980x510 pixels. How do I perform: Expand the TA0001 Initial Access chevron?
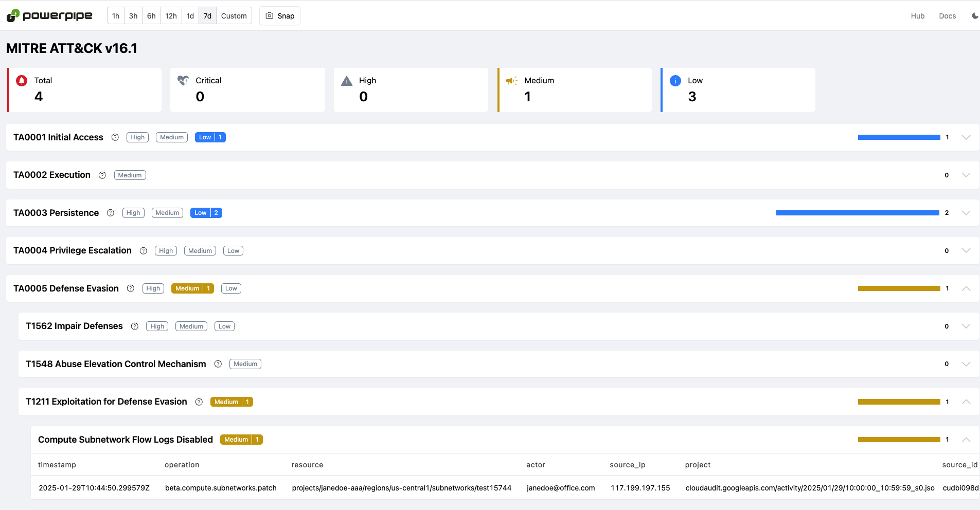tap(966, 137)
